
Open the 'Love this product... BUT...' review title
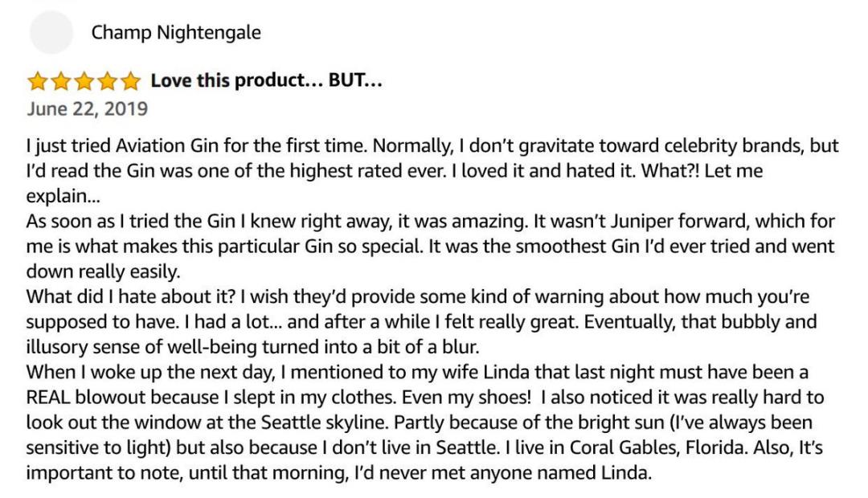click(266, 81)
